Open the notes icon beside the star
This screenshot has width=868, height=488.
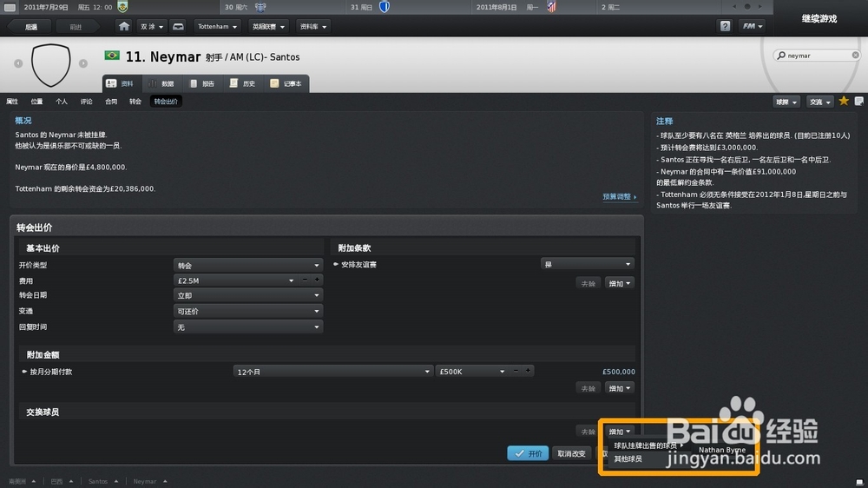coord(858,101)
